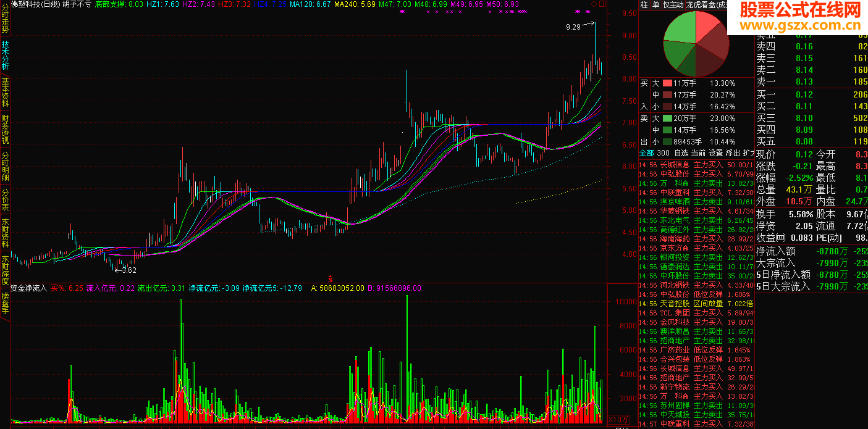Screen dimensions: 868x429
Task: Click the 底部支撑: 8.03 indicator value
Action: [119, 4]
